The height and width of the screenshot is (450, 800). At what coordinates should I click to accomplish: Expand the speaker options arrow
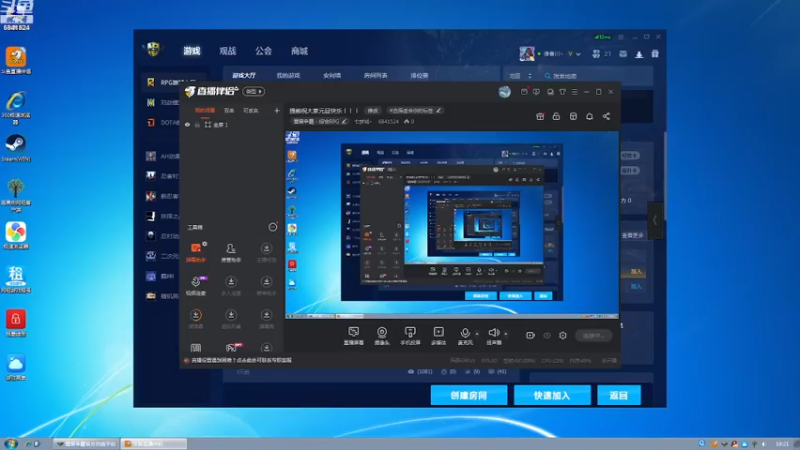click(x=506, y=334)
